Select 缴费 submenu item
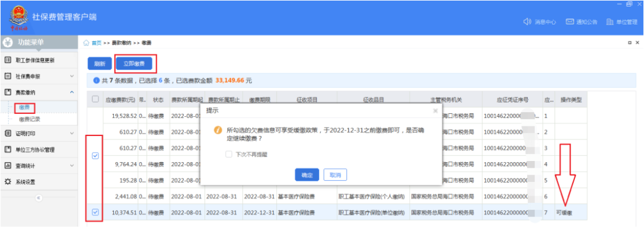This screenshot has width=644, height=229. (x=24, y=107)
